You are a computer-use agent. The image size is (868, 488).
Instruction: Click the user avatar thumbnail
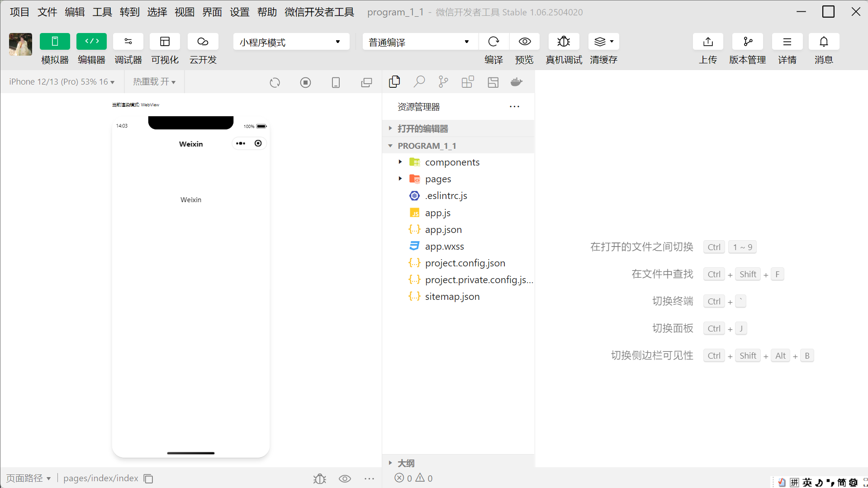point(20,44)
